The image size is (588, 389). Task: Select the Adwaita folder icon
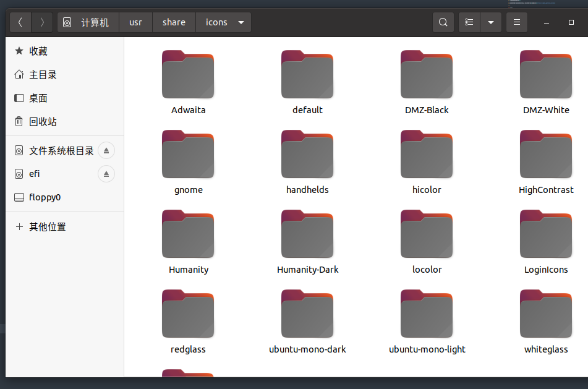[x=188, y=74]
